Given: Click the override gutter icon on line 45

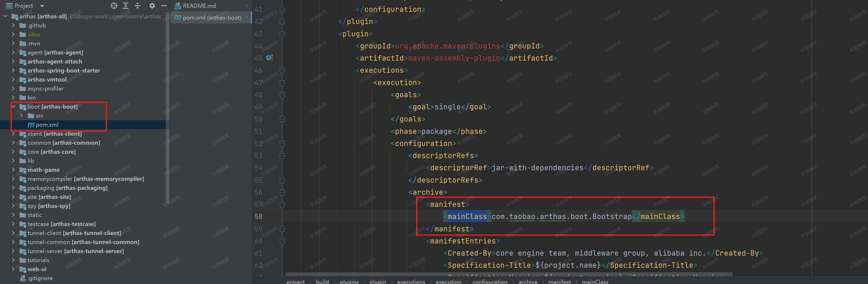Looking at the screenshot, I should coord(269,58).
